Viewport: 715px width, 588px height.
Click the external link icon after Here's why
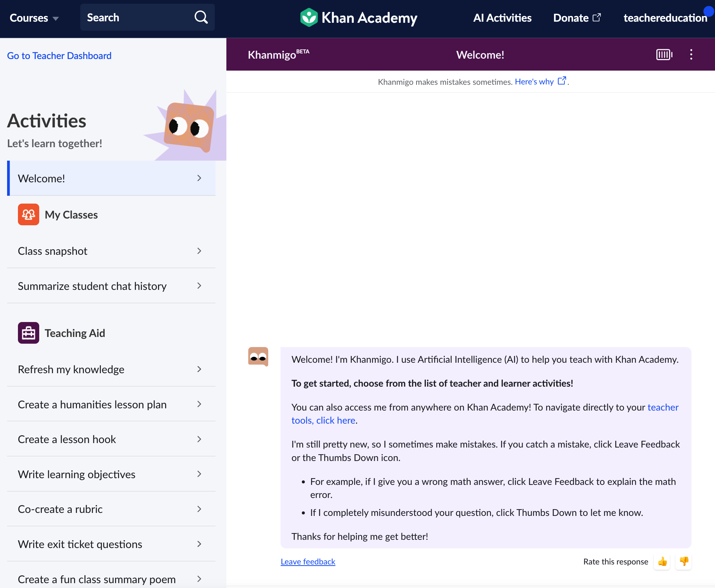[x=562, y=81]
